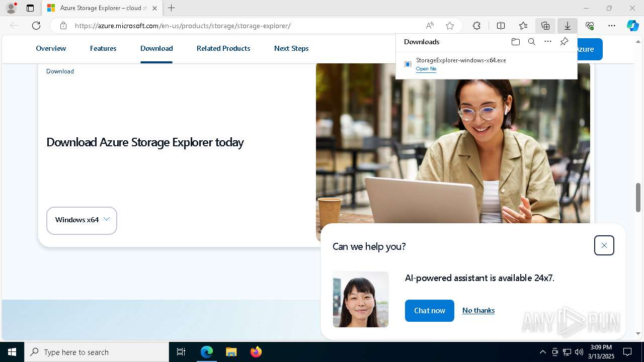
Task: Open Edge Settings and more menu
Action: (x=612, y=26)
